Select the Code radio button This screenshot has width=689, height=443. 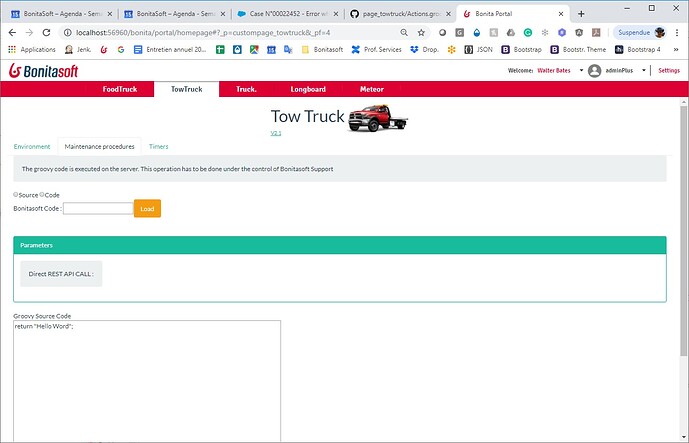click(42, 194)
